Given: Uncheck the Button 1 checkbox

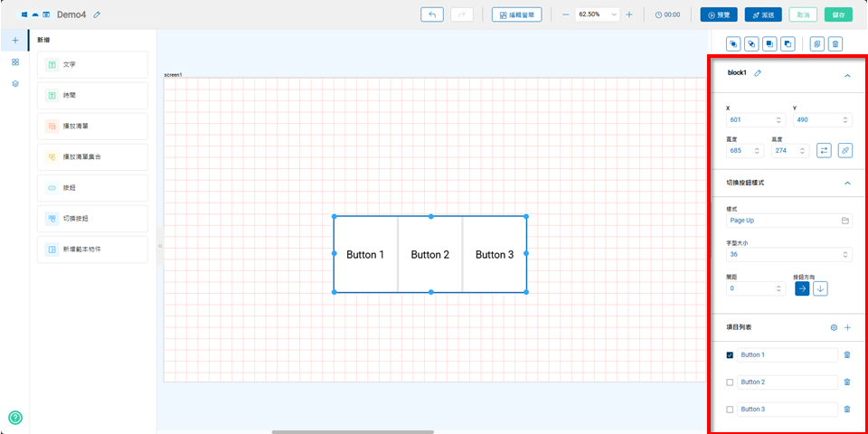Looking at the screenshot, I should coord(730,355).
